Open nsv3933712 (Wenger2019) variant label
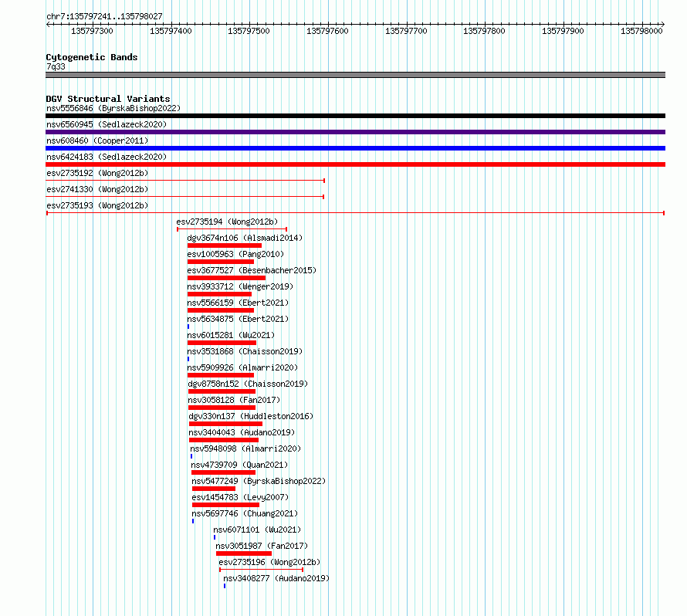 coord(240,286)
